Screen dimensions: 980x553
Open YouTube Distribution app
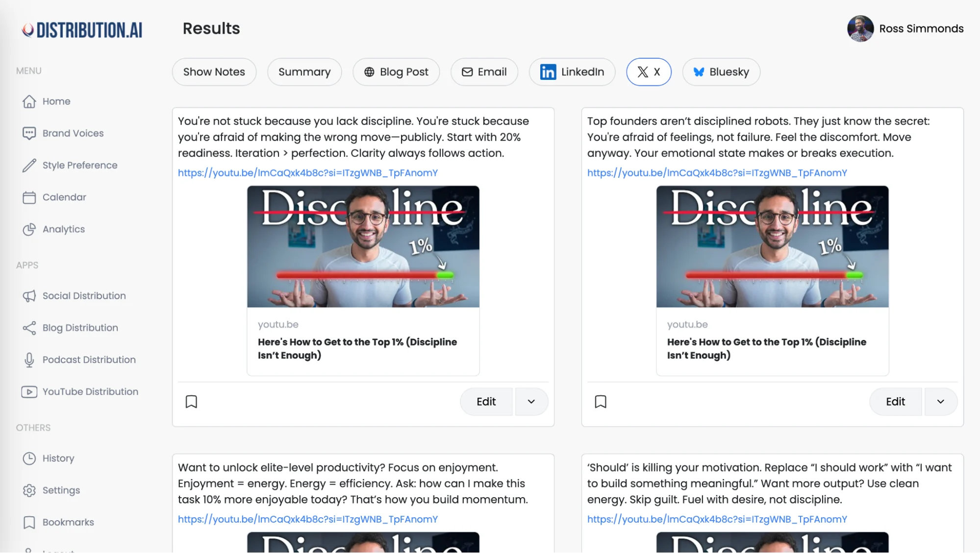pyautogui.click(x=90, y=392)
